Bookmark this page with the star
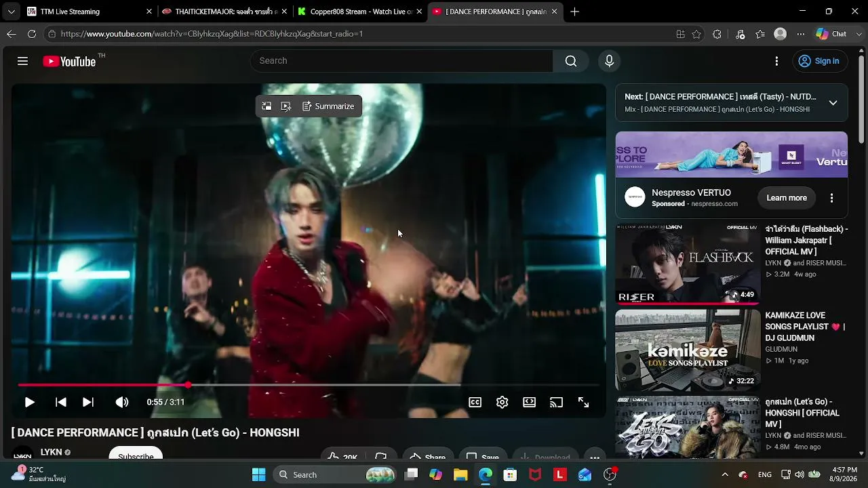Screen dimensions: 868x488 pyautogui.click(x=696, y=34)
